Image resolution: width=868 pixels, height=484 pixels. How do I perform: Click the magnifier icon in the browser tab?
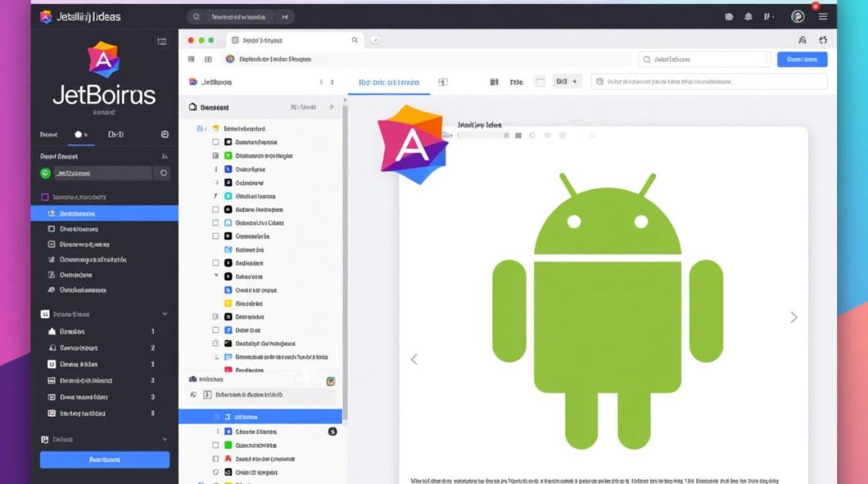tap(355, 40)
